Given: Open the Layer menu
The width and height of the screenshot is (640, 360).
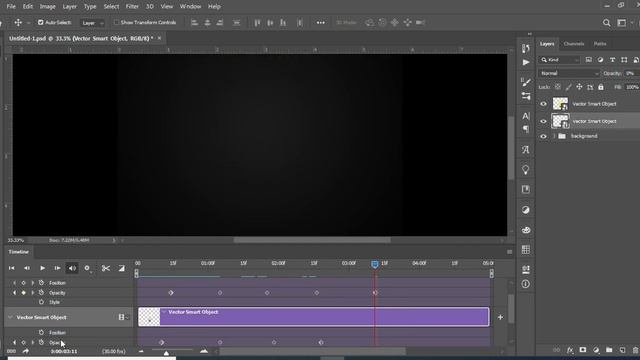Looking at the screenshot, I should [x=69, y=7].
